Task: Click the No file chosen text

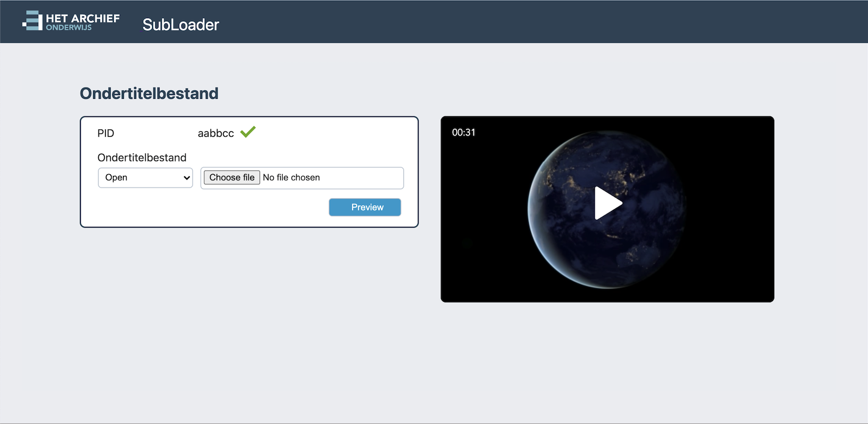Action: click(x=291, y=177)
